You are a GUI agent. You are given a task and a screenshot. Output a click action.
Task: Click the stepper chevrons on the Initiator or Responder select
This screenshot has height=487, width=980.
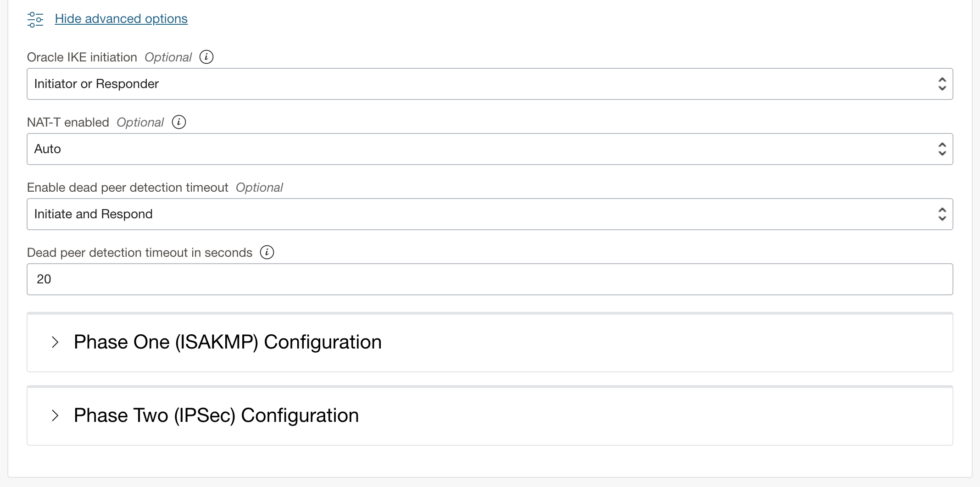coord(942,83)
